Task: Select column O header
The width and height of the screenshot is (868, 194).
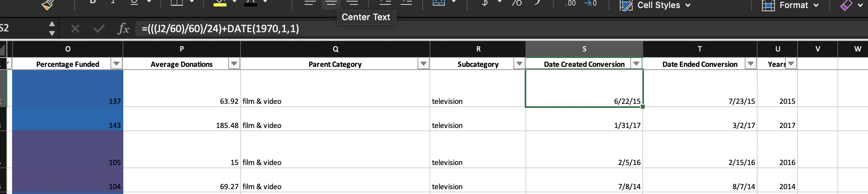Action: pyautogui.click(x=68, y=49)
